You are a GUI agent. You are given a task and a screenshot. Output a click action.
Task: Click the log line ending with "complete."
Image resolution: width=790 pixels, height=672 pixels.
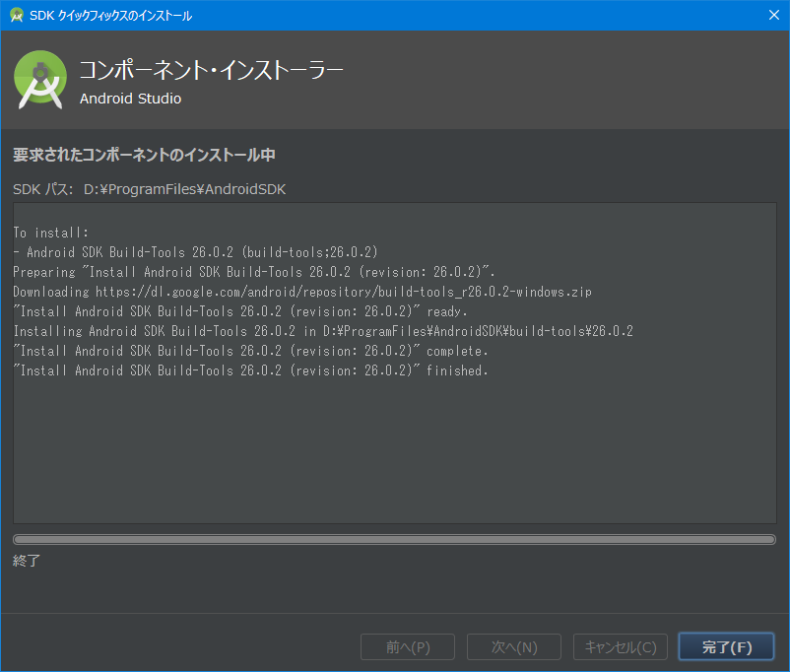(x=250, y=351)
